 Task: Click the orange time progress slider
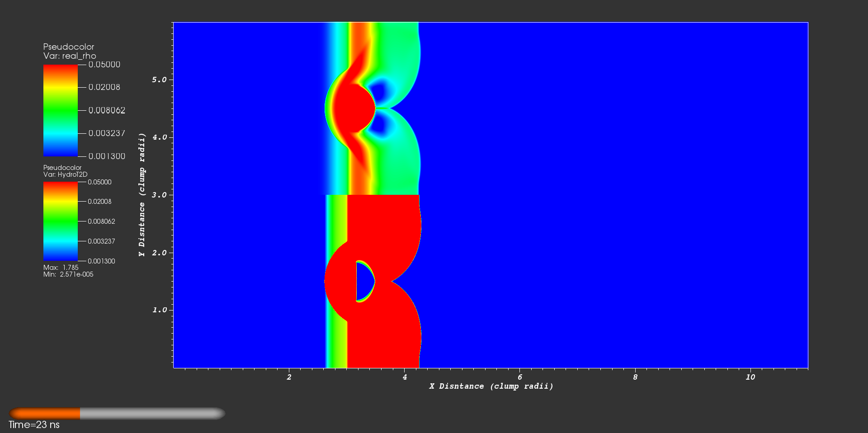pos(117,413)
